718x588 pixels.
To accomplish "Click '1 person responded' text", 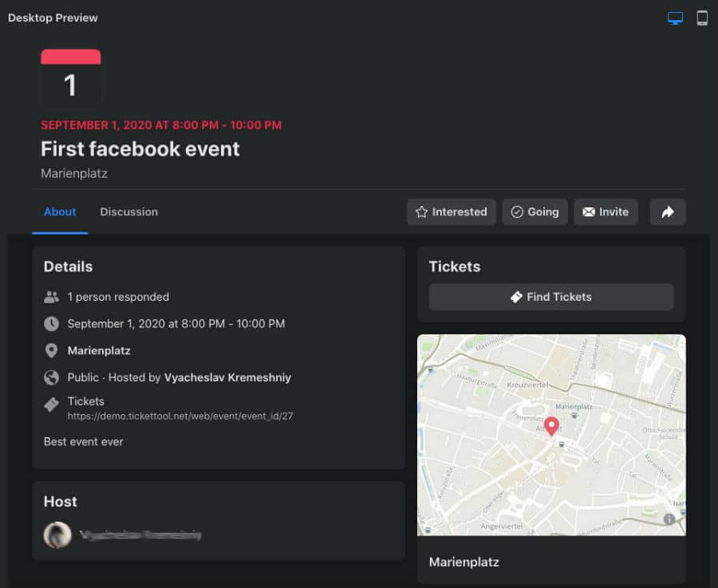I will point(118,297).
